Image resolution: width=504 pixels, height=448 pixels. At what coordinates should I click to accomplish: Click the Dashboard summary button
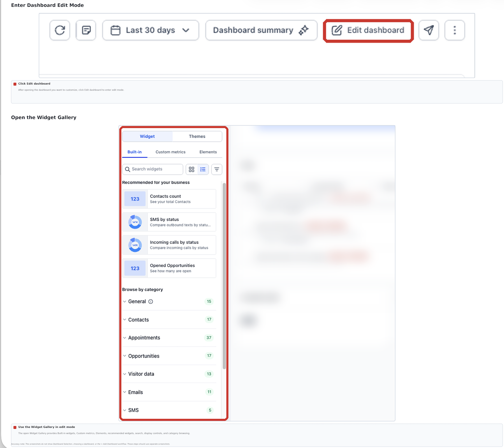coord(261,30)
